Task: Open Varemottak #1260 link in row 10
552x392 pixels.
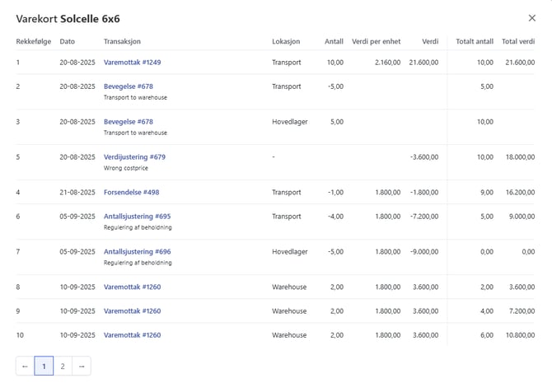Action: click(x=132, y=335)
